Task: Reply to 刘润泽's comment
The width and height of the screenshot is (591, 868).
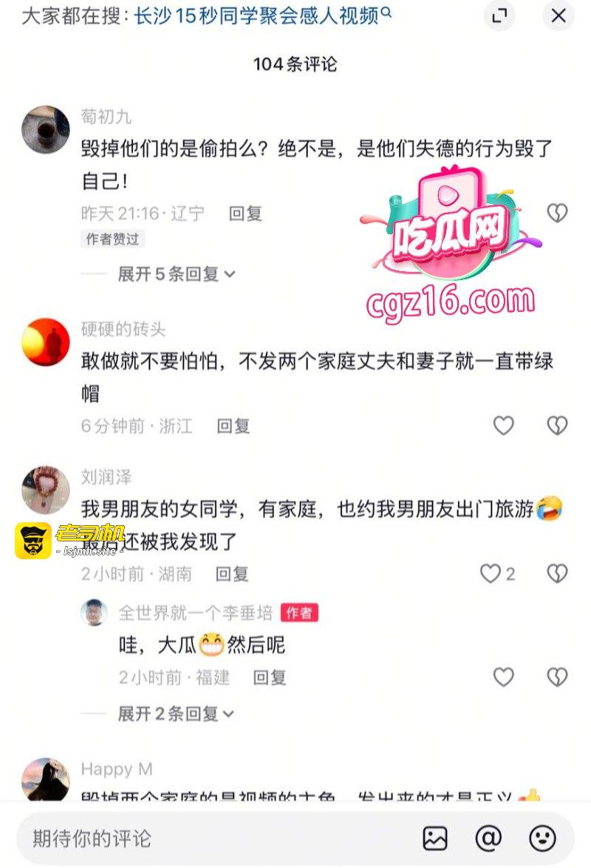Action: point(232,574)
